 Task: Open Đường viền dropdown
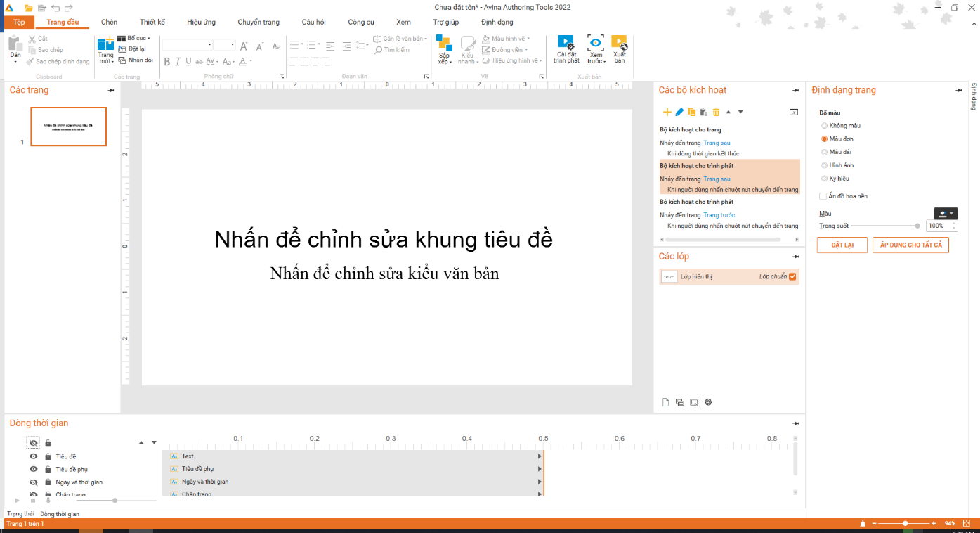click(x=505, y=50)
